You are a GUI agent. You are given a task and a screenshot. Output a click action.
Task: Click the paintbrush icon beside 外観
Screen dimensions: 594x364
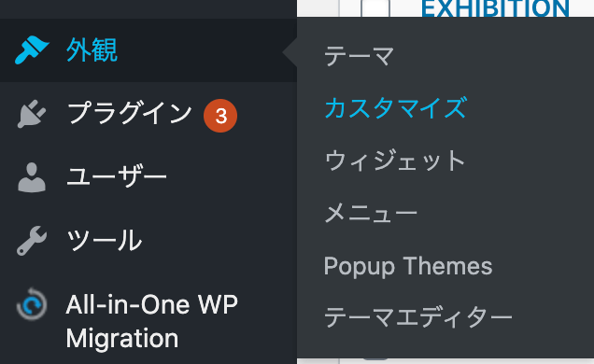click(32, 50)
